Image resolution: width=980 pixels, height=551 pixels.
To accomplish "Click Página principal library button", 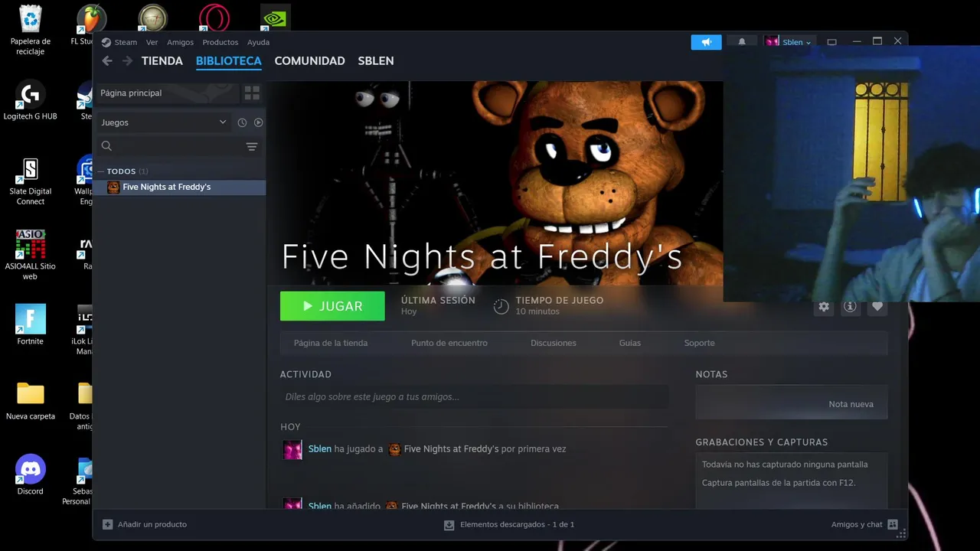I will click(x=167, y=93).
